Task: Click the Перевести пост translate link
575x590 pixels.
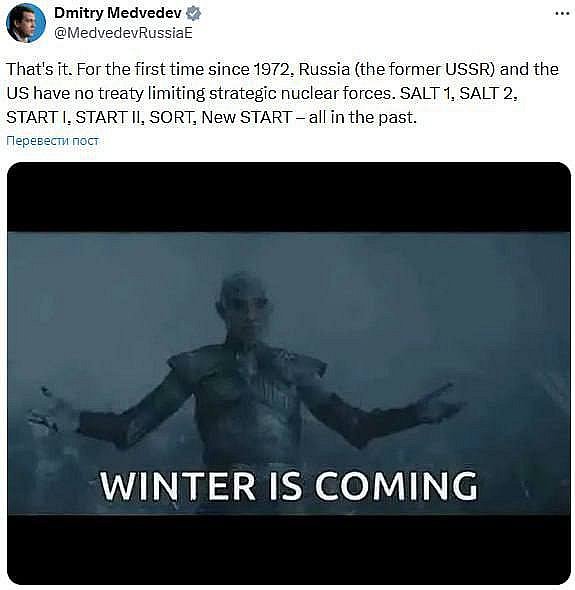Action: (53, 141)
